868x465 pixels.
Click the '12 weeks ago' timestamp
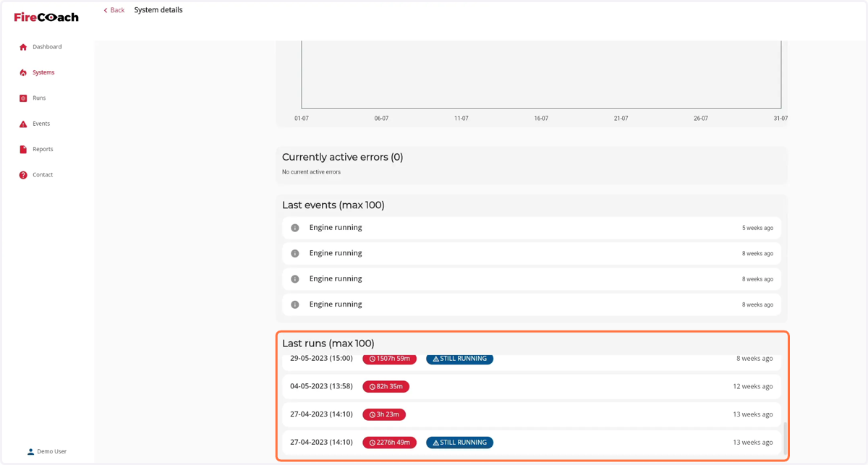752,387
